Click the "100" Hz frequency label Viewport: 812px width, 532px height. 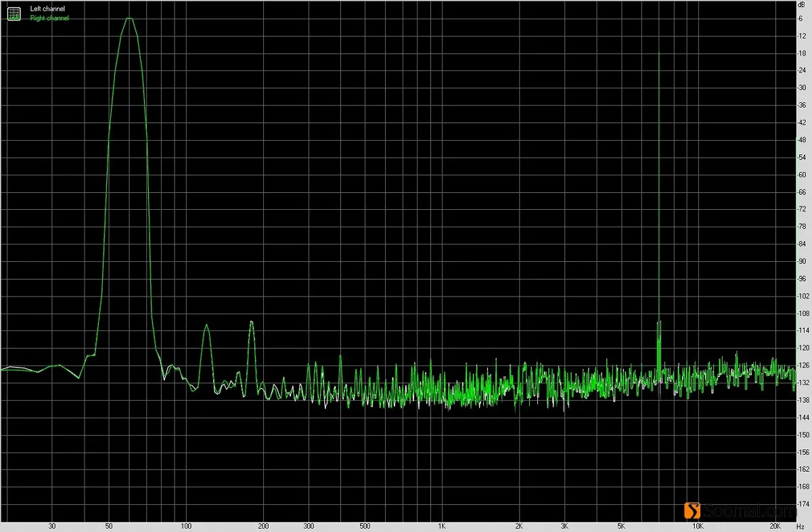coord(186,526)
